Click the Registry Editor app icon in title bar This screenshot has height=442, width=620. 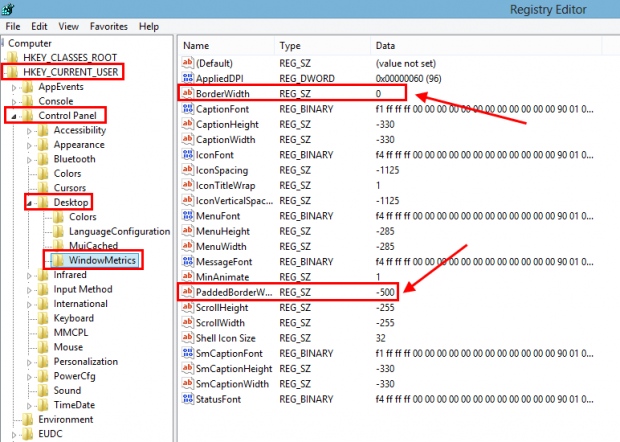(x=8, y=9)
